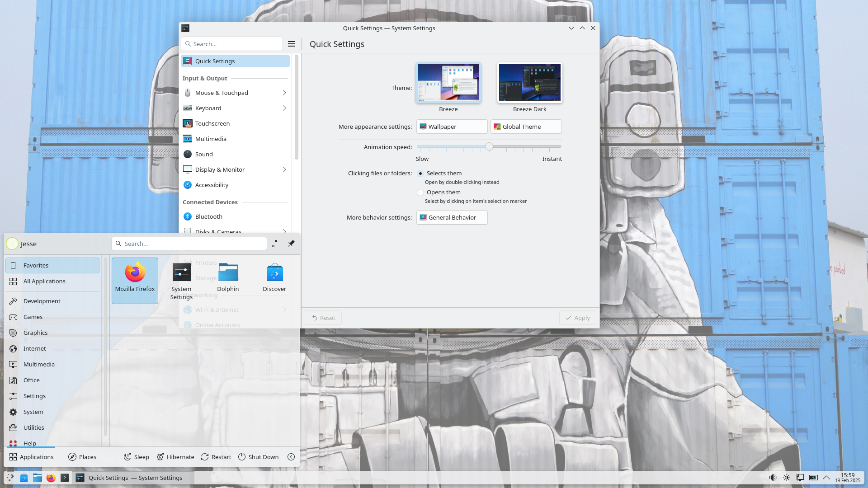868x488 pixels.
Task: Open brightness control in system tray
Action: [787, 478]
